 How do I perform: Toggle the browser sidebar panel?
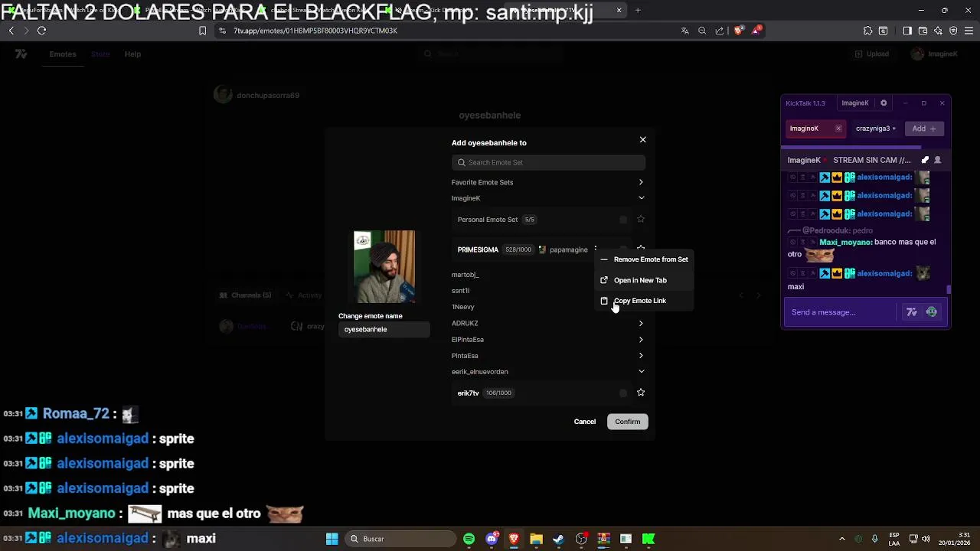pos(907,31)
